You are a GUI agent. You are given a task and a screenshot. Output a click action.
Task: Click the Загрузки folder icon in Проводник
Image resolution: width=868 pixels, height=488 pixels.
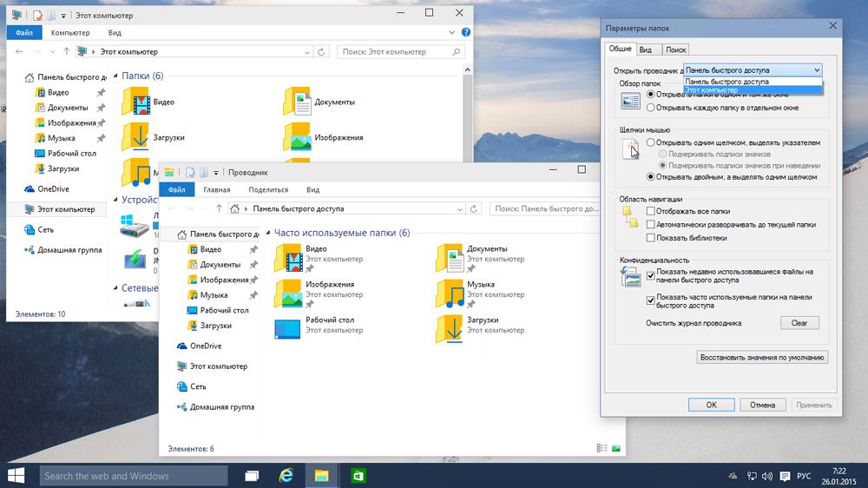tap(450, 328)
